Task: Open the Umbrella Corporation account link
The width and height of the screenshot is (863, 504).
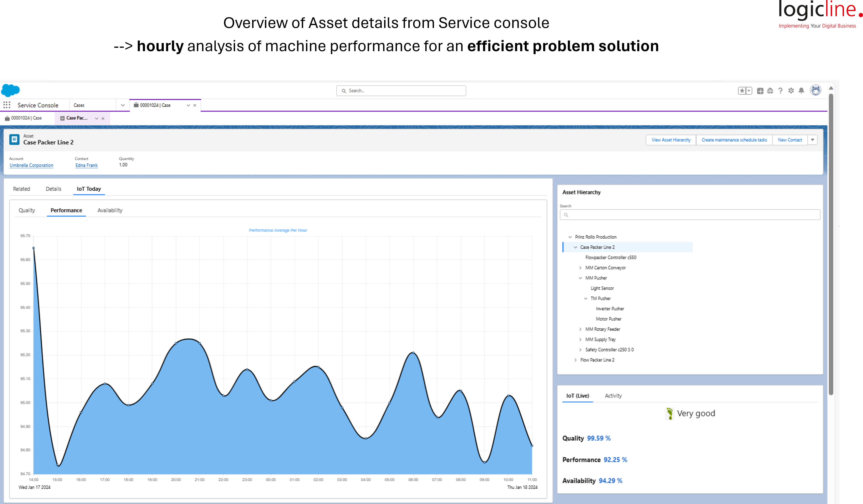Action: pyautogui.click(x=32, y=165)
